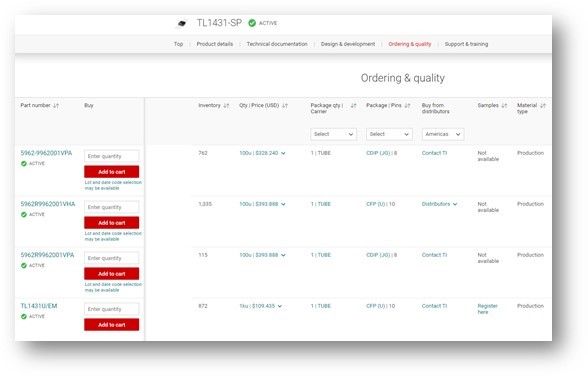588x377 pixels.
Task: Expand price breaks for 1ku | $109.435
Action: [x=280, y=306]
